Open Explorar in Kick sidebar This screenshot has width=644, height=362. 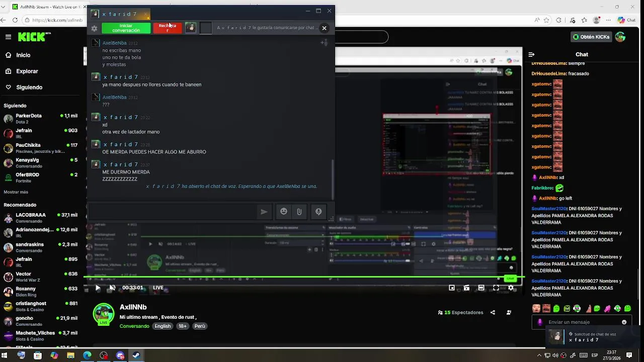pos(27,71)
